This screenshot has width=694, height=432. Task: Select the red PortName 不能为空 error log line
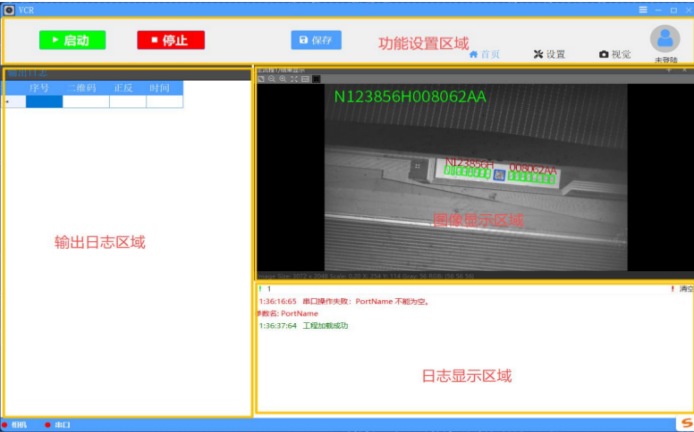(x=344, y=301)
